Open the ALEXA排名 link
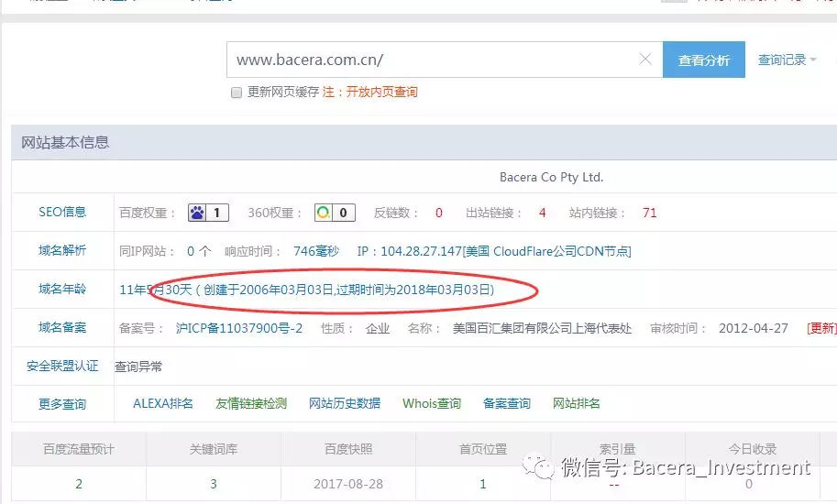 [163, 404]
